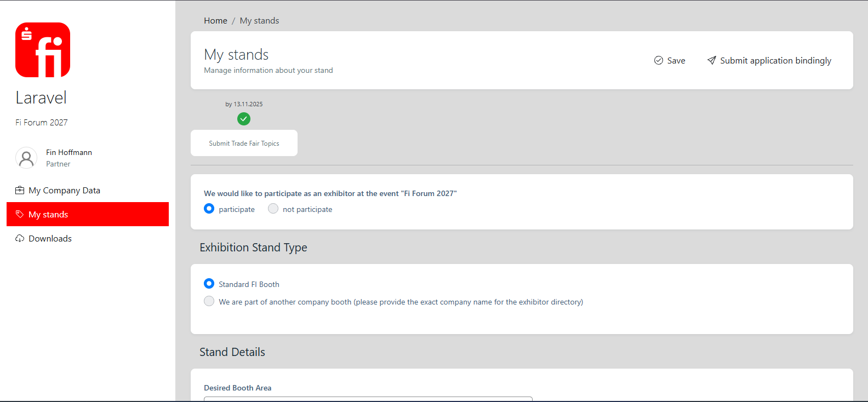Choose the "not participate" radio option
Image resolution: width=868 pixels, height=402 pixels.
click(273, 209)
